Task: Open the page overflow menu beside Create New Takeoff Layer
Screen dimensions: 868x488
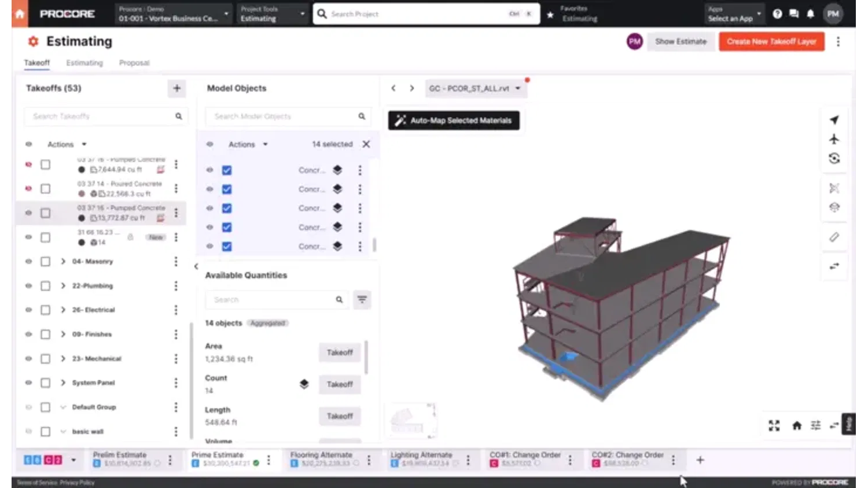Action: pyautogui.click(x=838, y=42)
